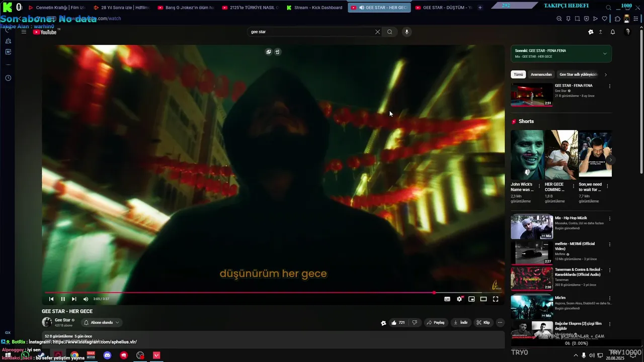Viewport: 644px width, 362px height.
Task: Pause the video with the pause button
Action: 63,299
